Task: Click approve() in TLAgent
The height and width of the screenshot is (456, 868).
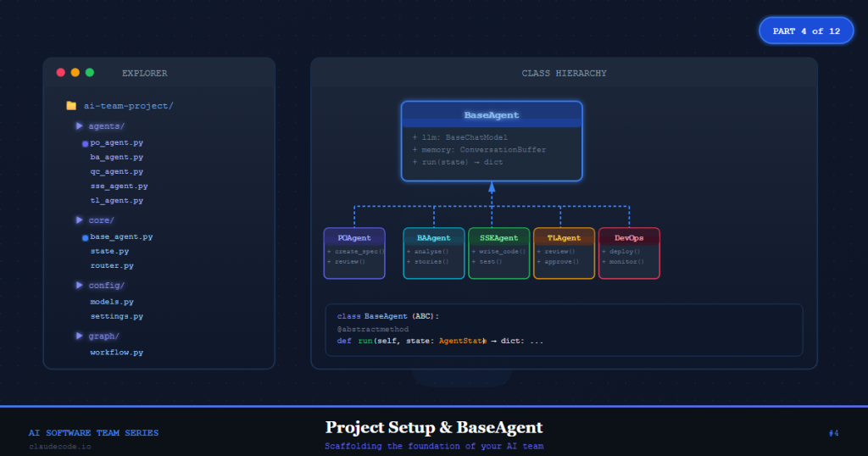Action: coord(558,262)
